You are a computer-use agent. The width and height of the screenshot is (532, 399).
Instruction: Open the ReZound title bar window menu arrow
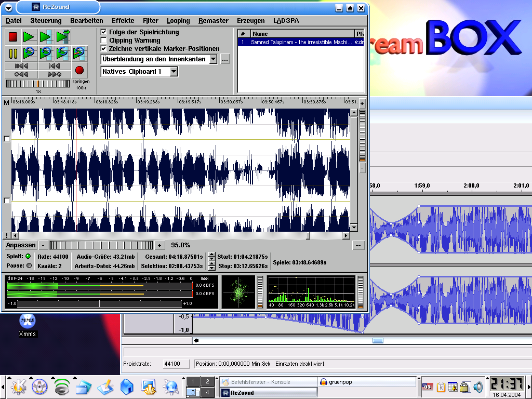(8, 7)
